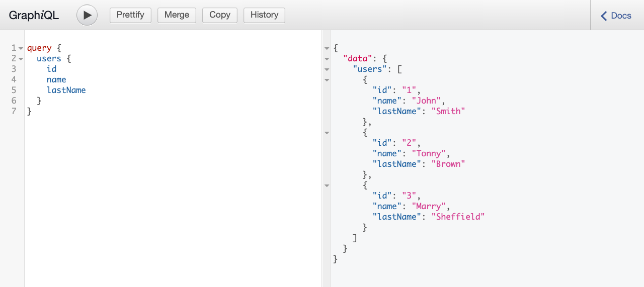
Task: Click the Prettify button
Action: (130, 15)
